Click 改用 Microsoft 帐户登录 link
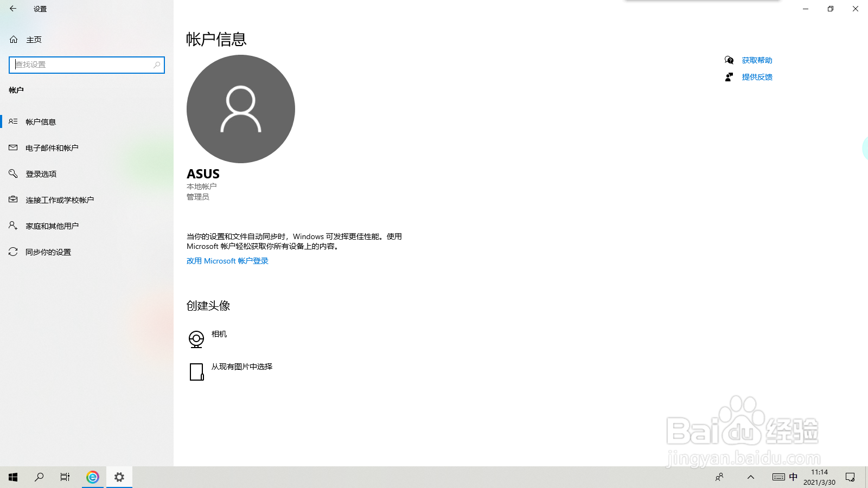This screenshot has height=488, width=868. [x=227, y=261]
